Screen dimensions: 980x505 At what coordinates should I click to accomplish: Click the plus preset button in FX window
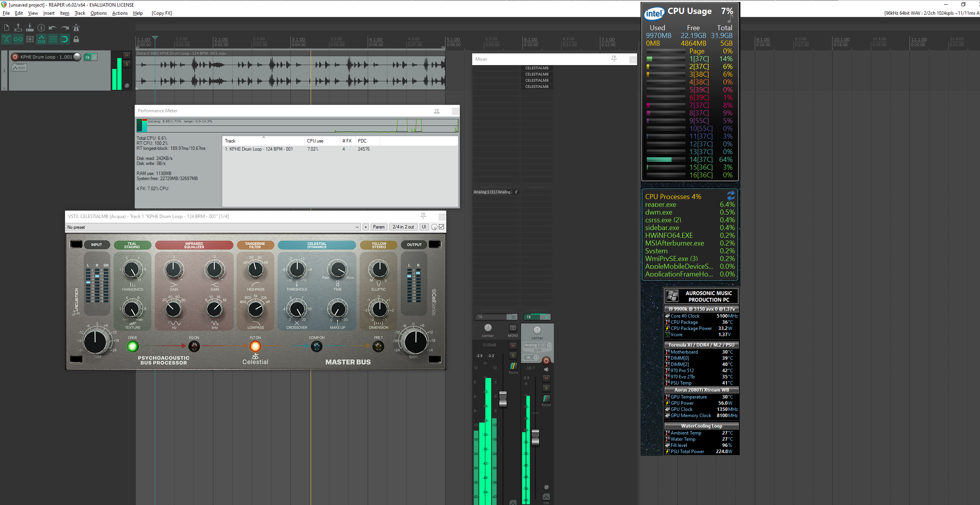coord(366,227)
